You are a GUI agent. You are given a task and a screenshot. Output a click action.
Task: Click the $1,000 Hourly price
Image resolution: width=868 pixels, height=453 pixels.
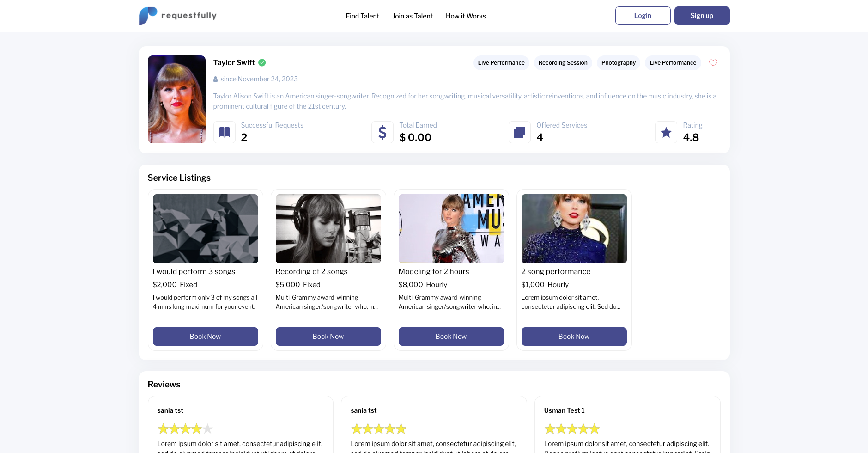tap(545, 285)
